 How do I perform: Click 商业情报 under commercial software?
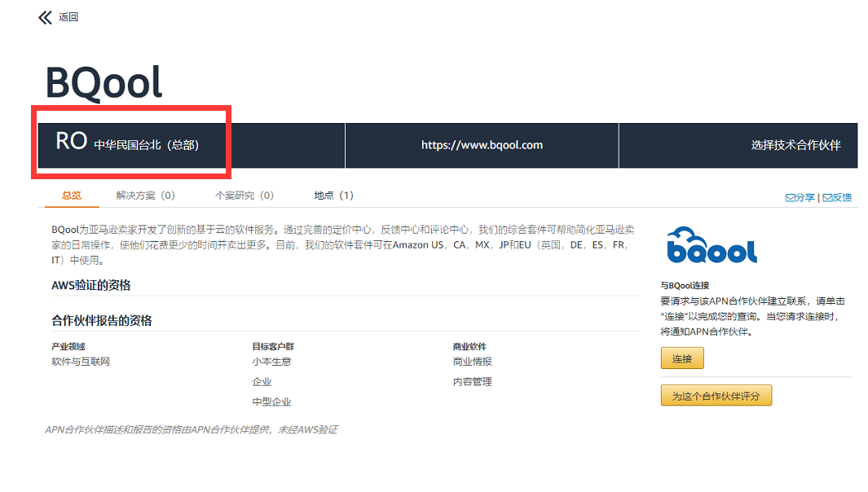click(x=473, y=361)
